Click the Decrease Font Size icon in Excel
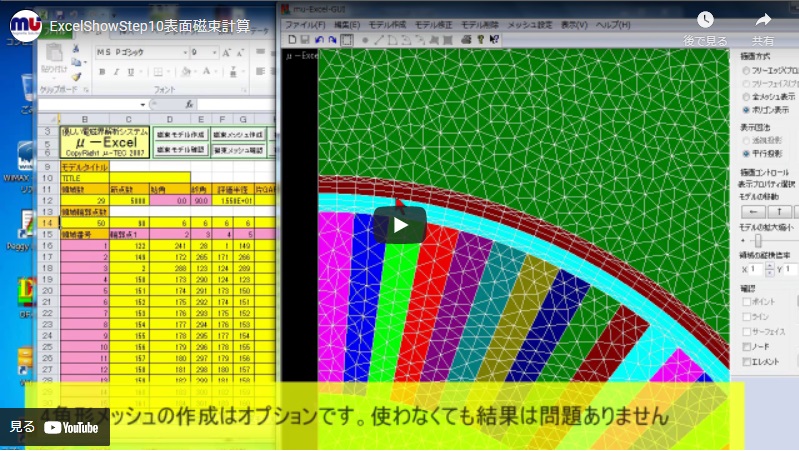This screenshot has height=451, width=799. 241,52
